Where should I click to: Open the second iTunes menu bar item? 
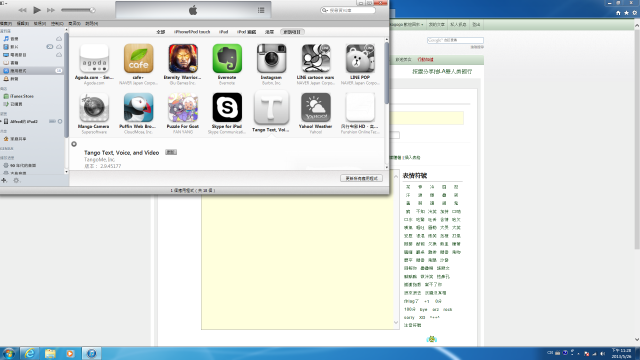pyautogui.click(x=22, y=24)
